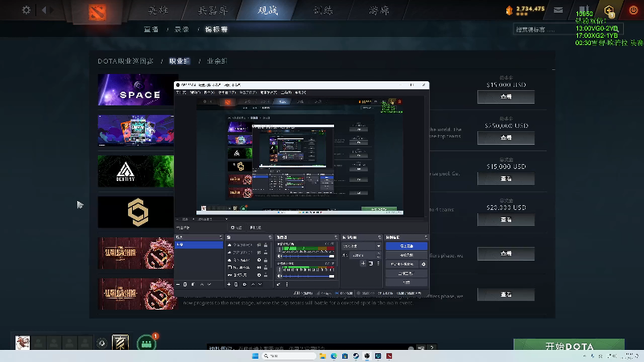Click the Dota Plus hexagon icon
644x362 pixels.
tap(609, 10)
